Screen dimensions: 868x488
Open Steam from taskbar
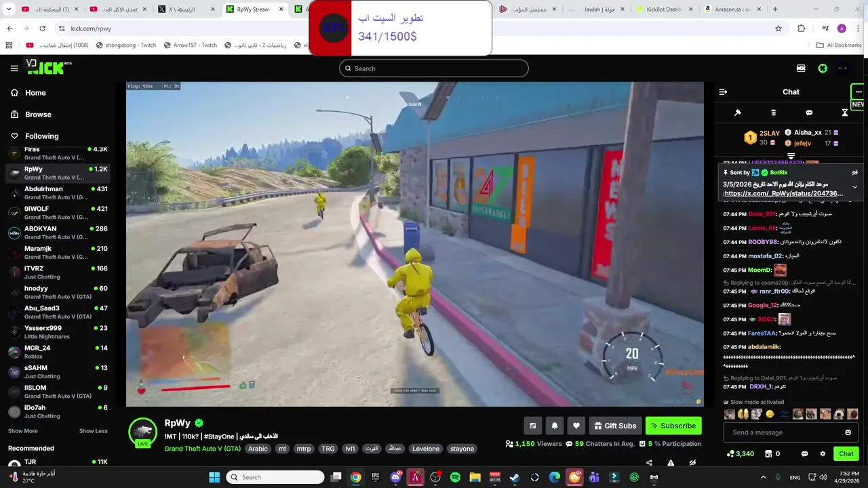click(x=515, y=477)
